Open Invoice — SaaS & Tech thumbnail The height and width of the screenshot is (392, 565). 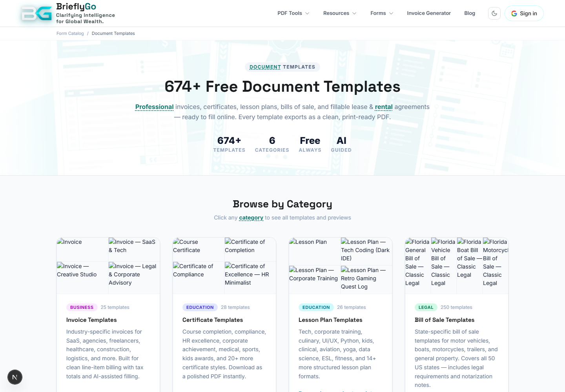[x=134, y=249]
